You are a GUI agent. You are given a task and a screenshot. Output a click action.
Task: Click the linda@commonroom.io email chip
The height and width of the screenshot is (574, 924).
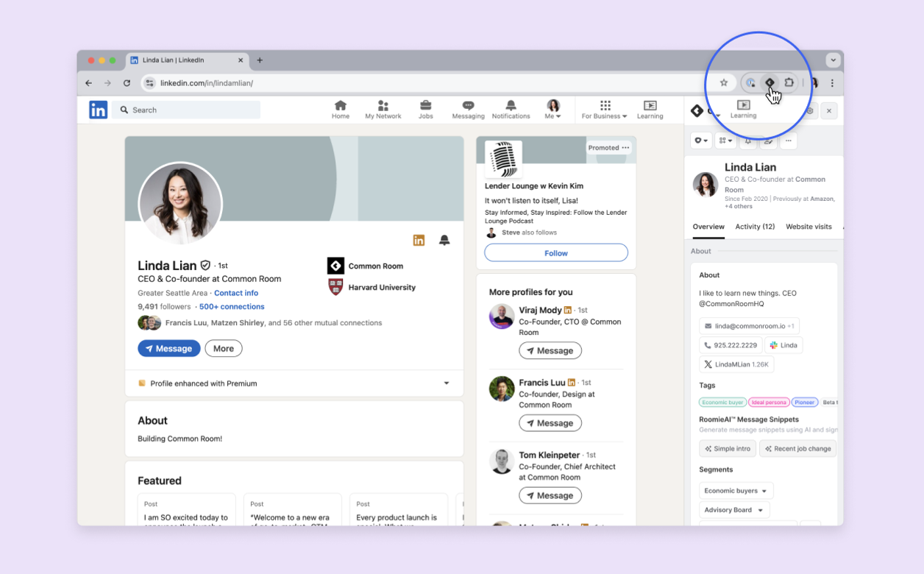click(749, 326)
